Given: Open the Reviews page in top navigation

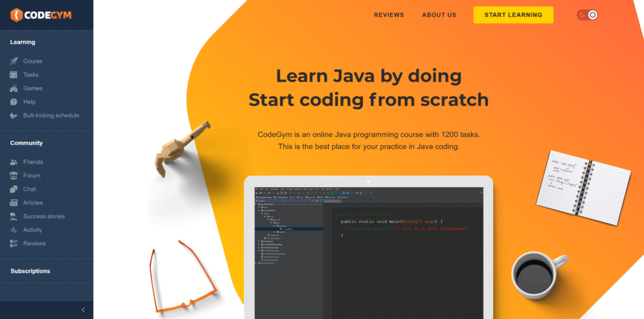Looking at the screenshot, I should [389, 15].
